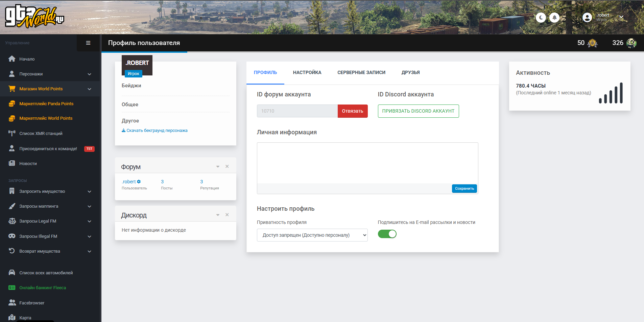644x322 pixels.
Task: Toggle dark mode moon icon
Action: (541, 18)
